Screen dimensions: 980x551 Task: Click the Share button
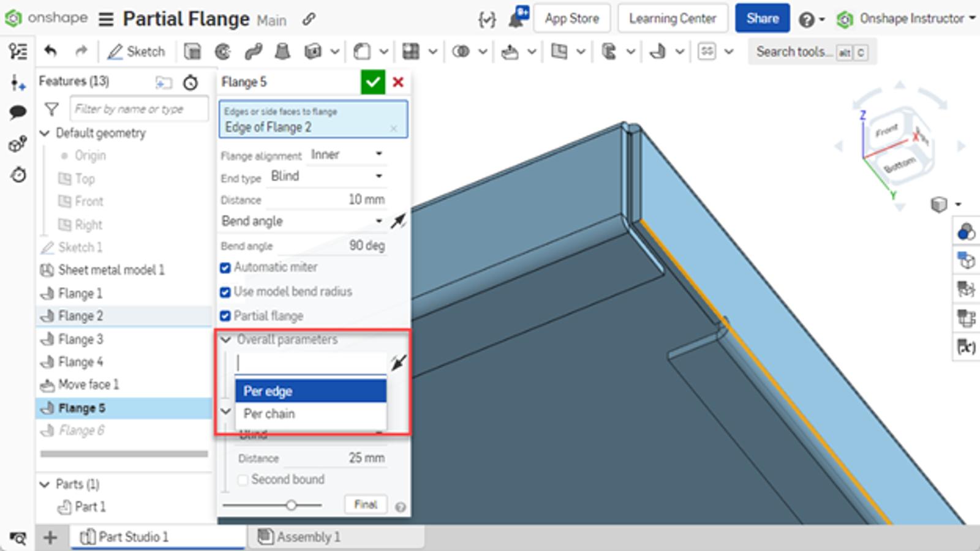tap(762, 18)
